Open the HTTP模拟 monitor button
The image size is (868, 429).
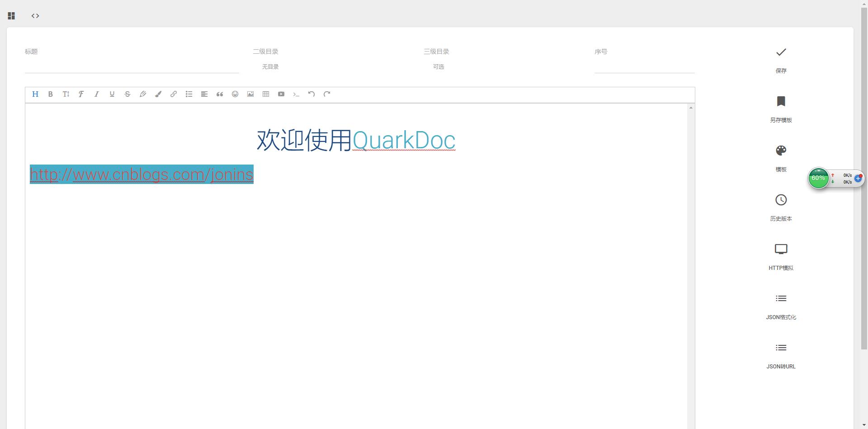pos(781,258)
